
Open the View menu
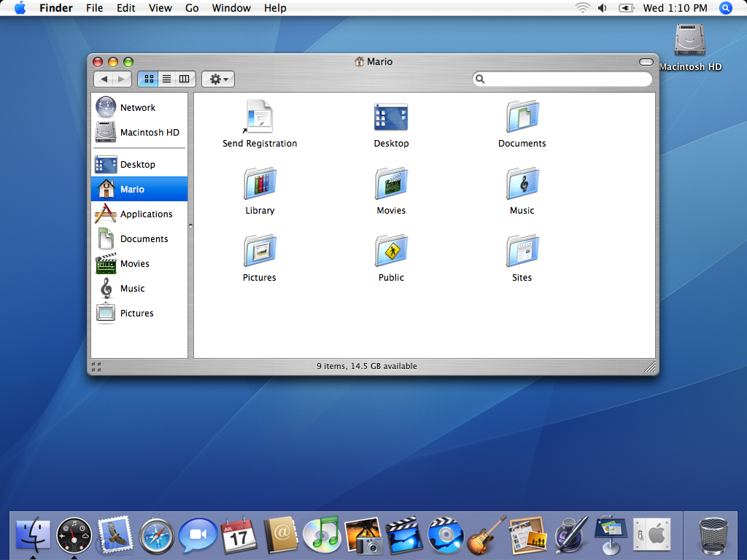(x=160, y=8)
